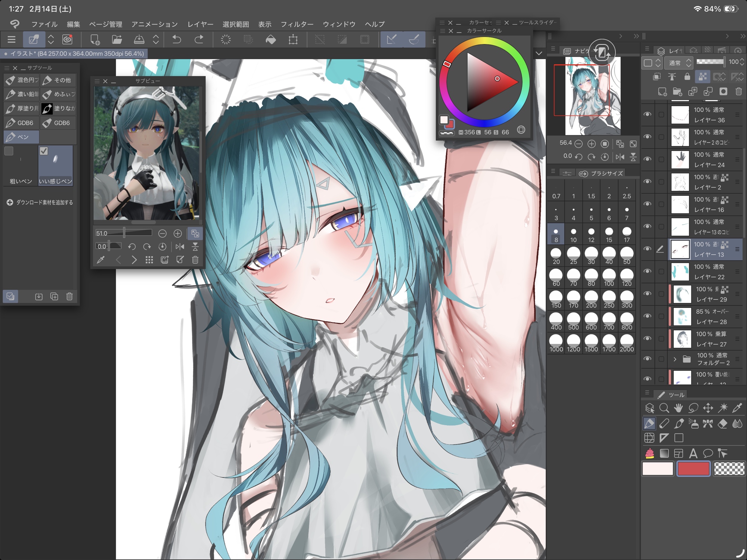The height and width of the screenshot is (560, 747).
Task: Select the Gradient tool icon
Action: 664,453
